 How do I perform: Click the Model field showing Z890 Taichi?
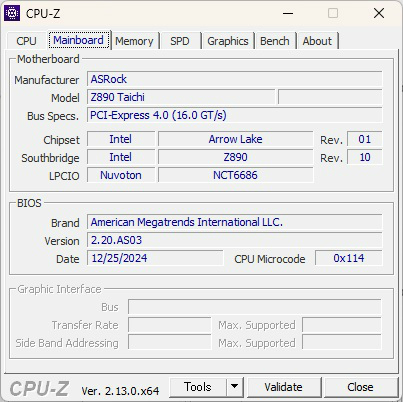click(x=181, y=97)
